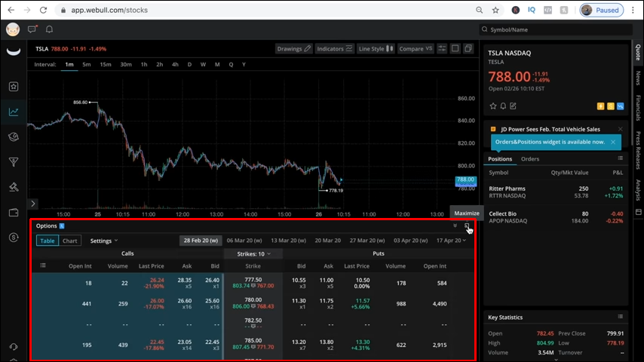Screen dimensions: 644x362
Task: Click the pop-out chart window icon
Action: pyautogui.click(x=468, y=48)
